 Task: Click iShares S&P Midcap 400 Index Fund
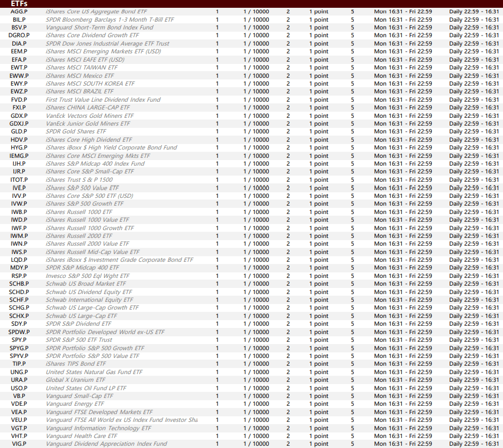point(95,163)
